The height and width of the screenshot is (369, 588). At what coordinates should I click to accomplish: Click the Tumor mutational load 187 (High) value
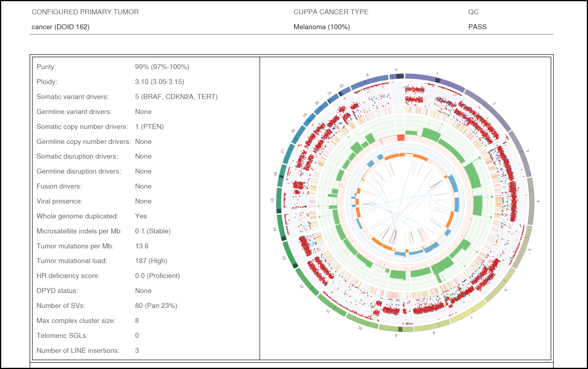tap(151, 261)
